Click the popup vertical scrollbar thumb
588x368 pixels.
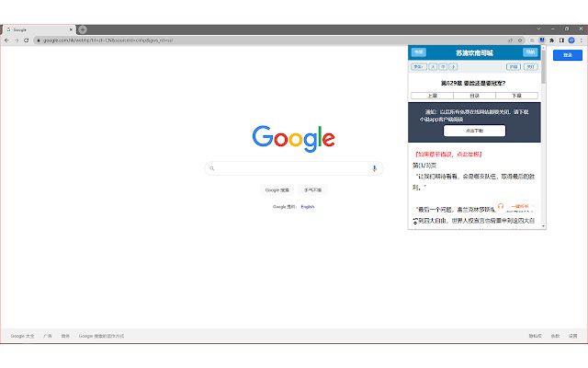coord(543,67)
